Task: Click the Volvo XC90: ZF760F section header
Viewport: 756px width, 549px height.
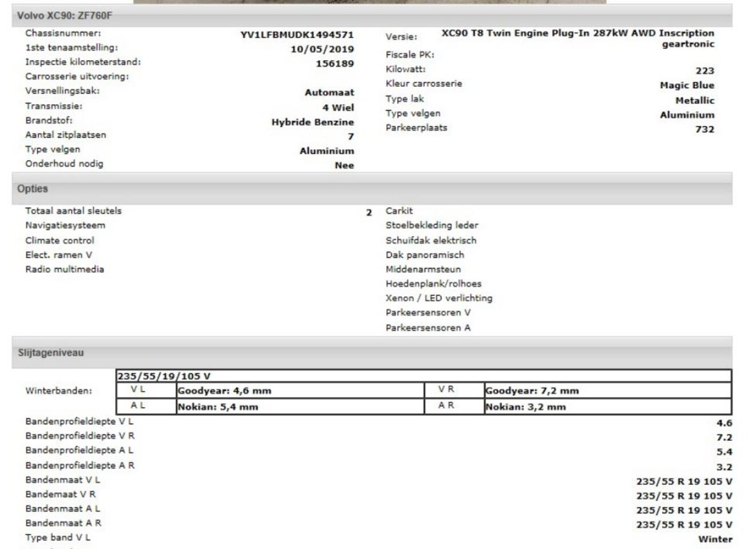Action: [x=372, y=15]
